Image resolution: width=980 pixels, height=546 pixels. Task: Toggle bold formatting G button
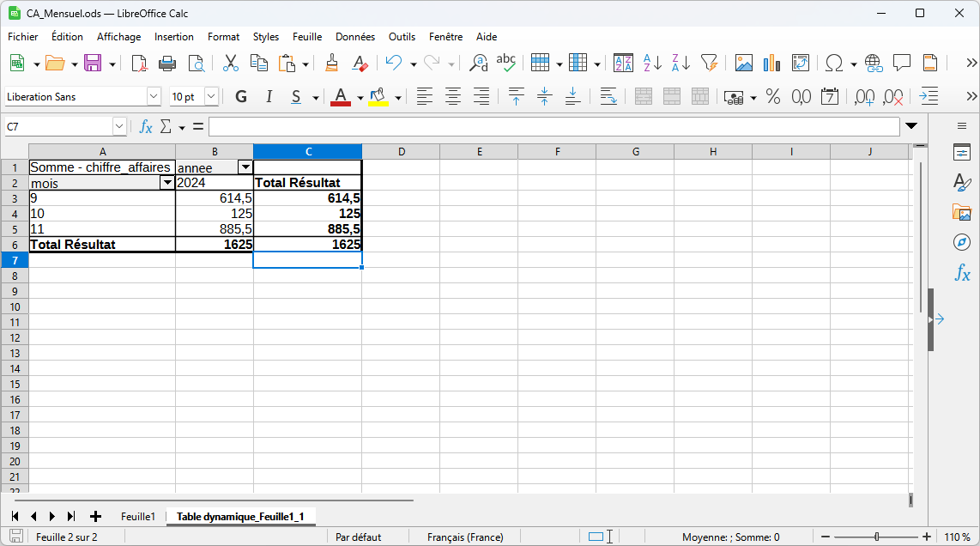[x=241, y=97]
